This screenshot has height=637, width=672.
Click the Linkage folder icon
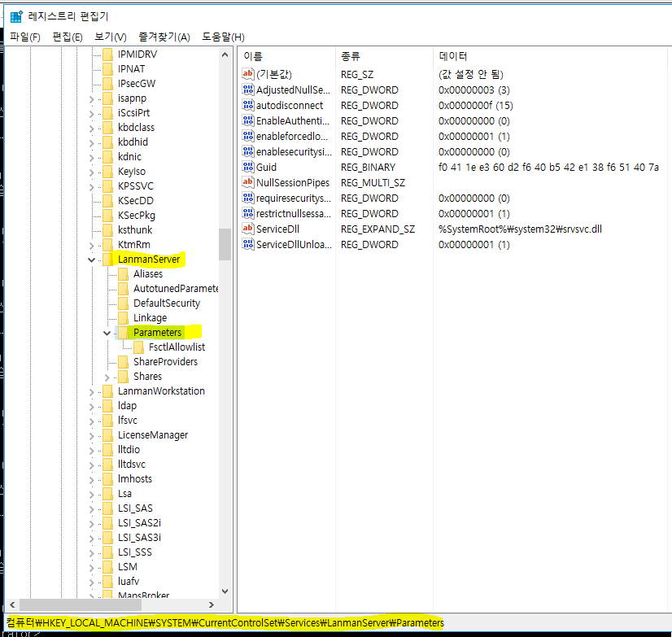(x=124, y=317)
